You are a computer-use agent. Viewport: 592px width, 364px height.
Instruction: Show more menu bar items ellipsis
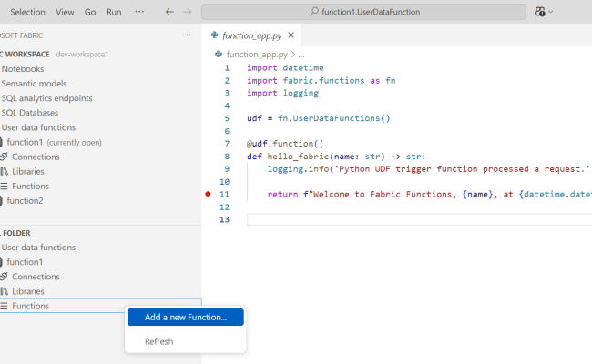pos(139,12)
